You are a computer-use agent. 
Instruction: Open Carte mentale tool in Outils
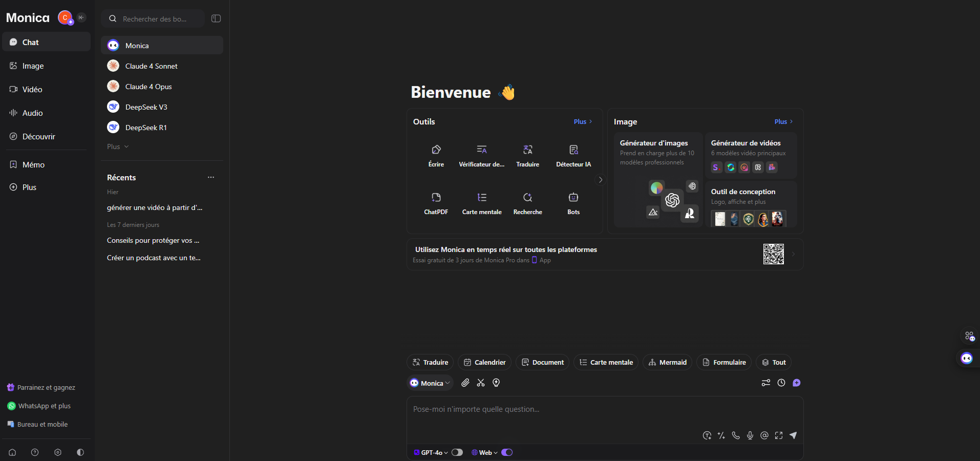click(x=481, y=203)
